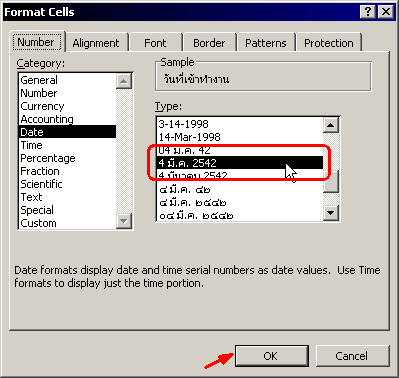Choose the 3-14-1998 date format
399x378 pixels.
point(183,124)
